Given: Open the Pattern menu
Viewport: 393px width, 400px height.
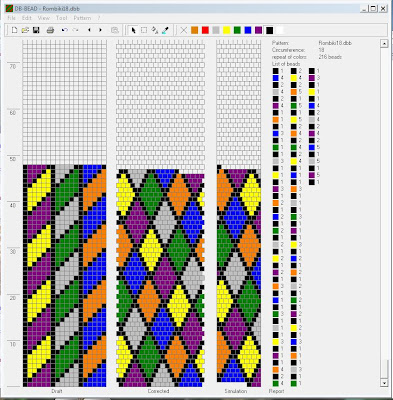Looking at the screenshot, I should [82, 18].
